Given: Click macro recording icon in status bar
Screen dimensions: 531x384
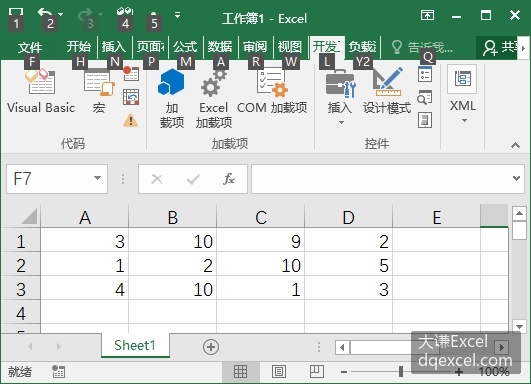Looking at the screenshot, I should coord(59,371).
